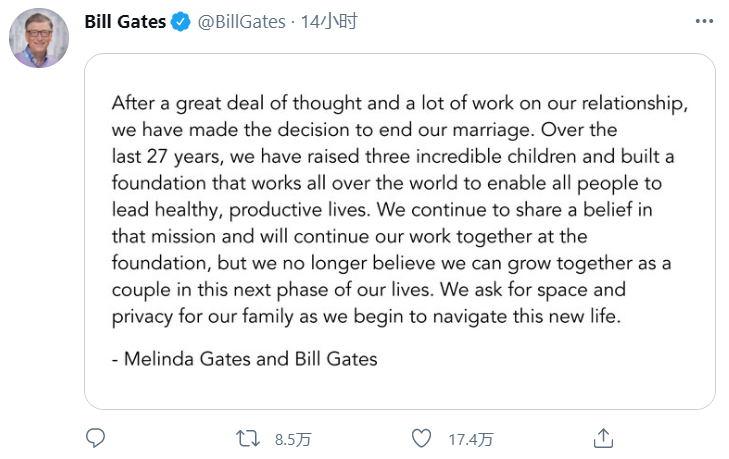This screenshot has width=729, height=459.
Task: Click the 'Melinda Gates and Bill Gates' signature line
Action: 245,358
